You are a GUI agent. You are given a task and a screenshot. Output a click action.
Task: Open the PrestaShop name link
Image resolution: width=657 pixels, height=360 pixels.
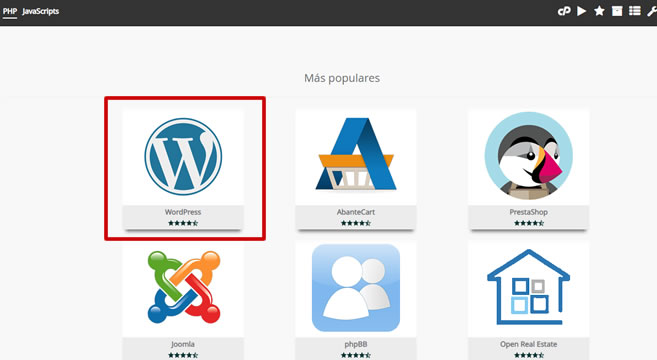click(528, 212)
